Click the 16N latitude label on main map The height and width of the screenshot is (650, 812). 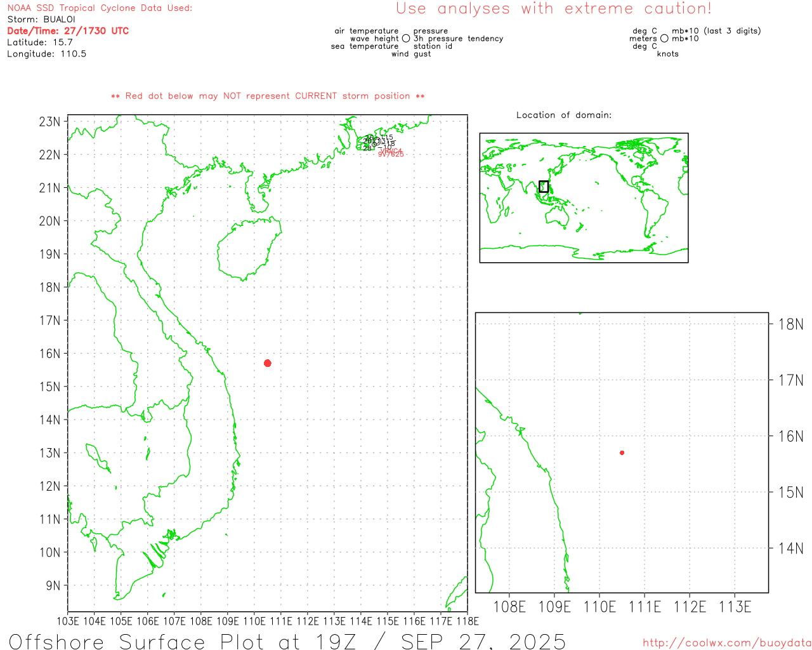point(49,354)
